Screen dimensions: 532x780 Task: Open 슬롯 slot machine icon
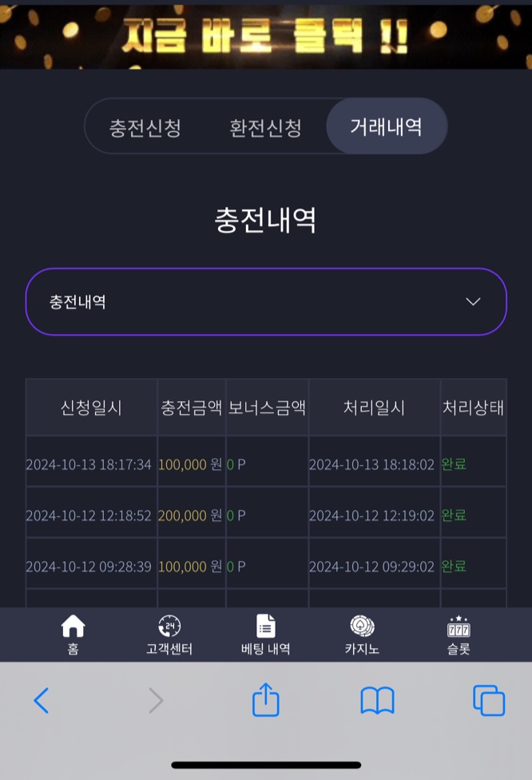(459, 627)
